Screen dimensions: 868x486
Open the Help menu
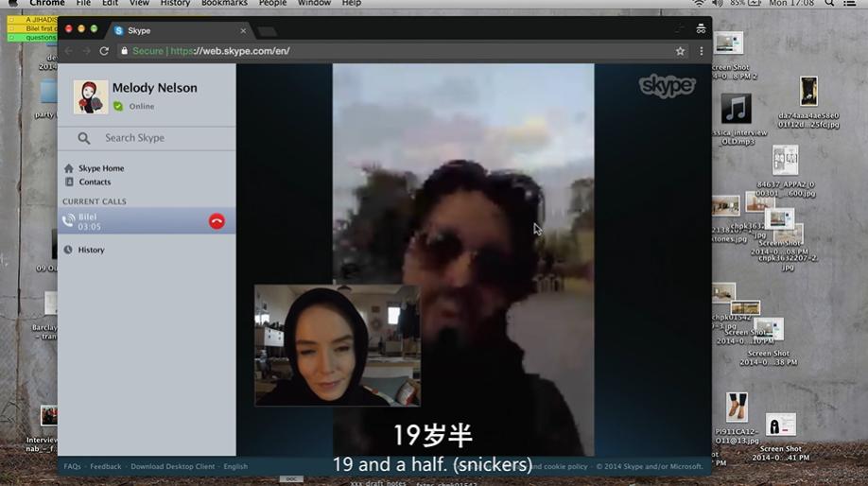[x=352, y=4]
